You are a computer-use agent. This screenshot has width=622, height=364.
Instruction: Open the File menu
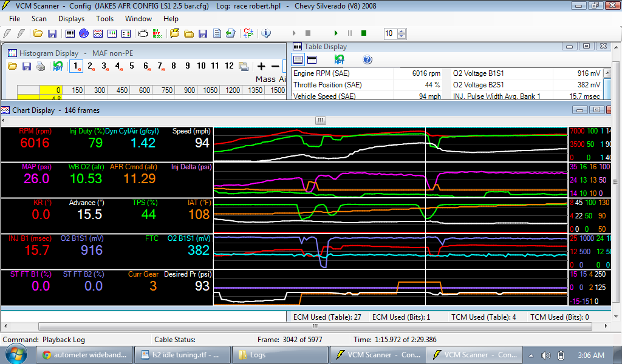coord(15,19)
